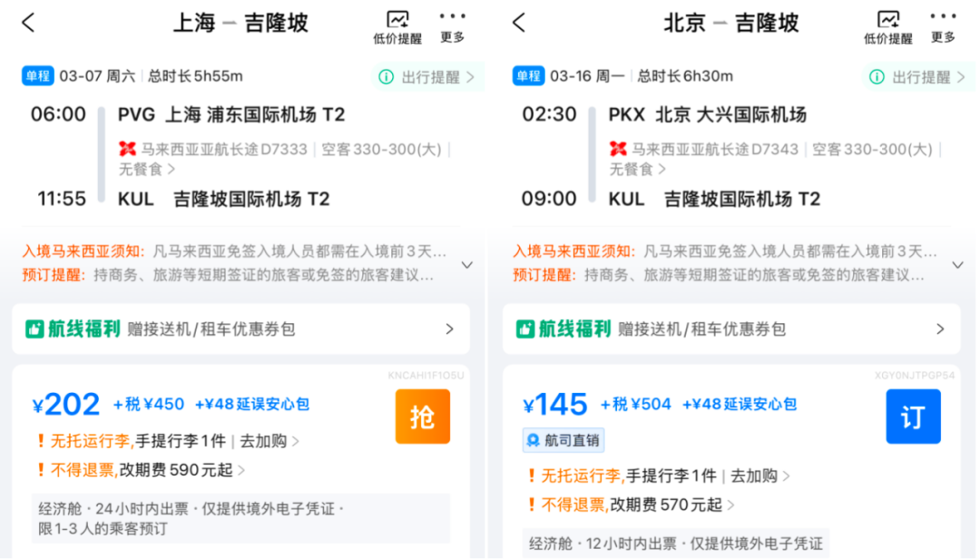Click the 单程 tag on Shanghai page

(37, 76)
